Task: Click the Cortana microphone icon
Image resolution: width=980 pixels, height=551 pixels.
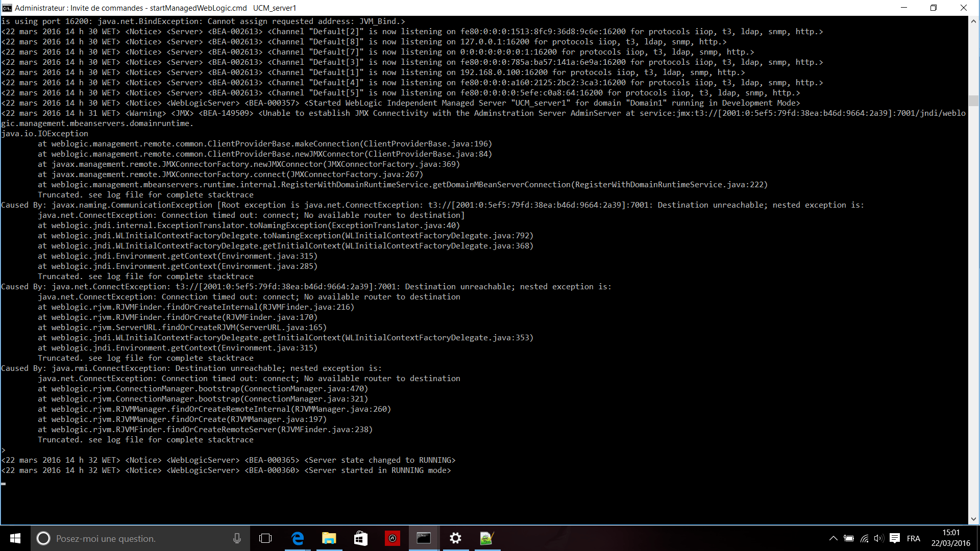Action: (x=237, y=538)
